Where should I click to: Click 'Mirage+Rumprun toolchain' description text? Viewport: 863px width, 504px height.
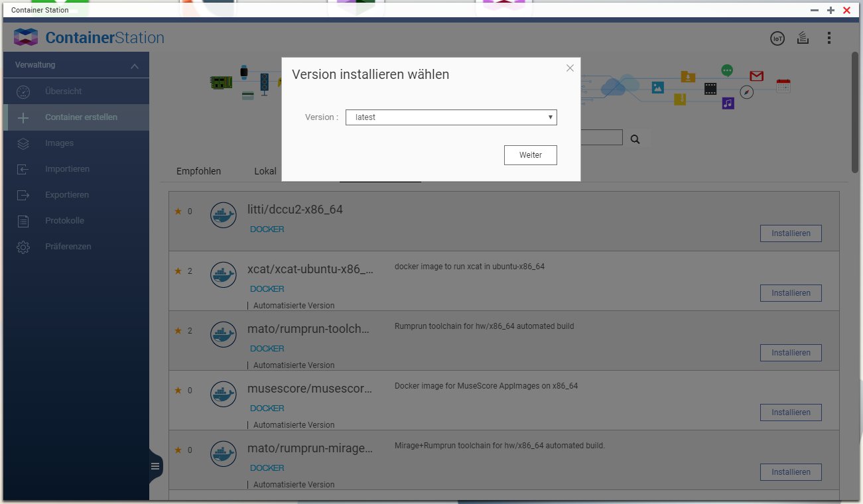(499, 446)
